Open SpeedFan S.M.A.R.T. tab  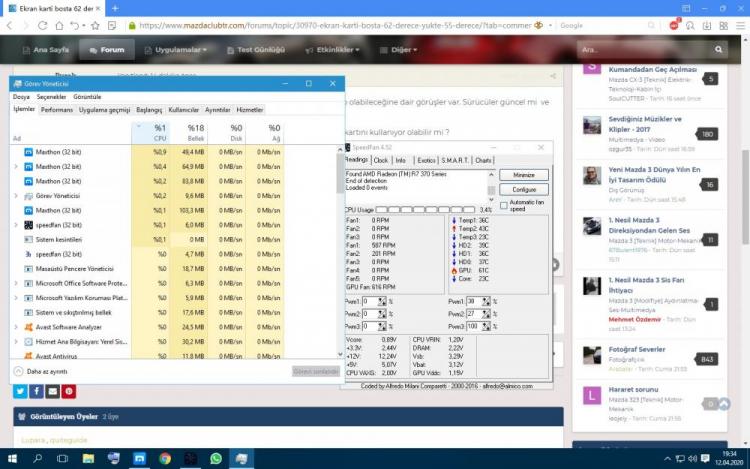(454, 160)
